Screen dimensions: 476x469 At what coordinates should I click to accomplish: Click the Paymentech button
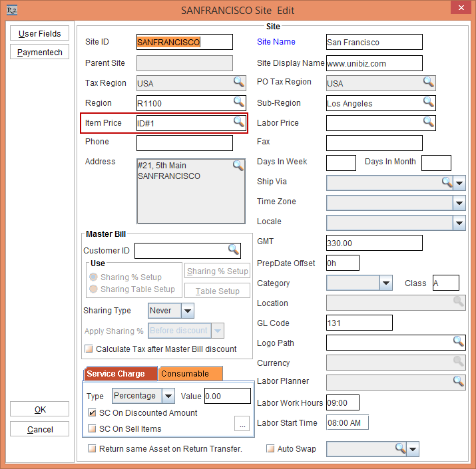coord(39,52)
